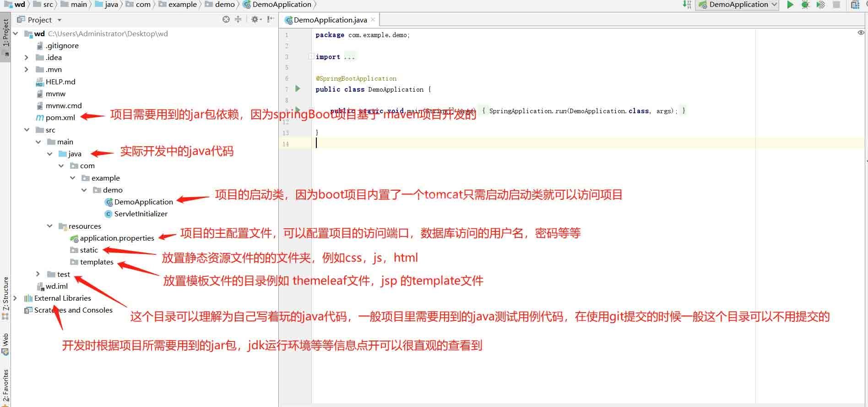This screenshot has height=407, width=868.
Task: Click the Scratches and Consoles icon
Action: point(28,310)
